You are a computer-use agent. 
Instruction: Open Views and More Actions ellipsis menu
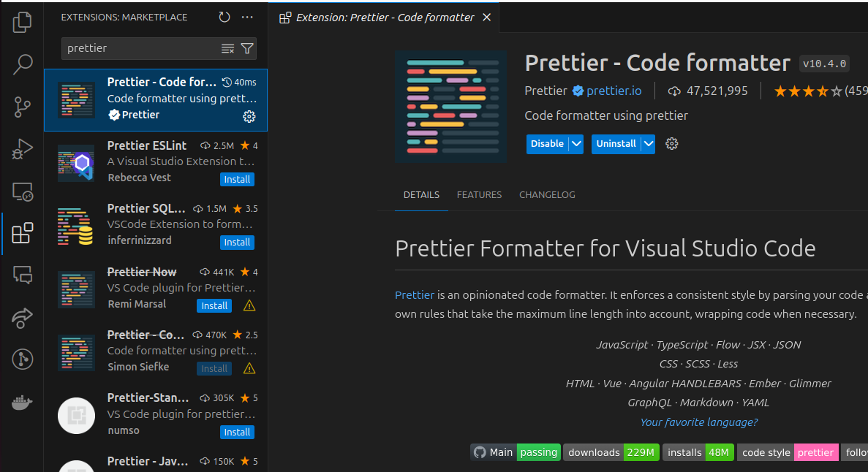[x=247, y=17]
